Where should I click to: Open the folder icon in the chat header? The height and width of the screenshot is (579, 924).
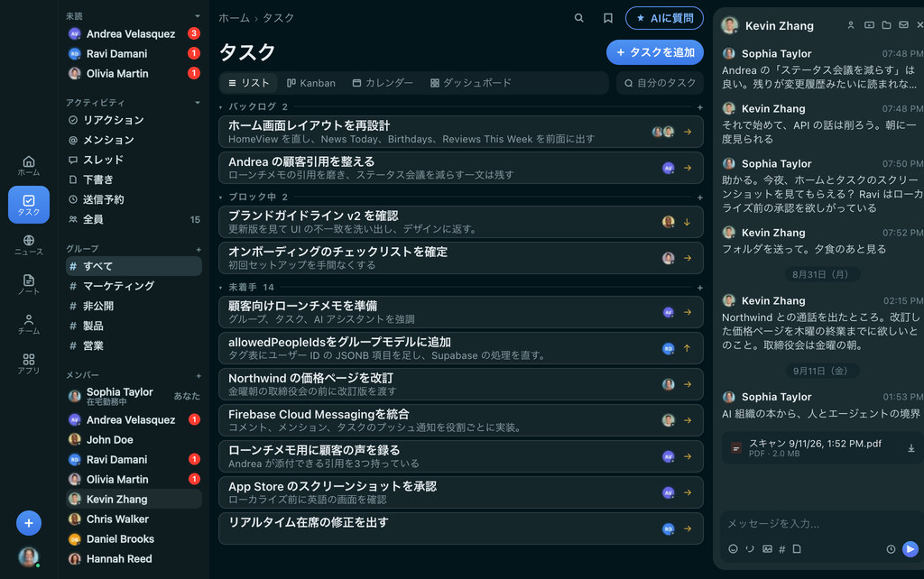click(886, 25)
